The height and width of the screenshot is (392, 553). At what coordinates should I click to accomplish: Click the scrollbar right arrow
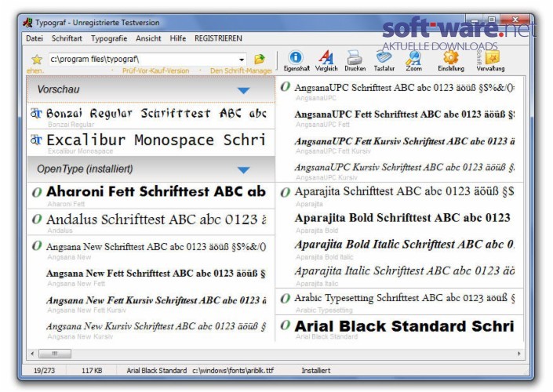(x=518, y=354)
